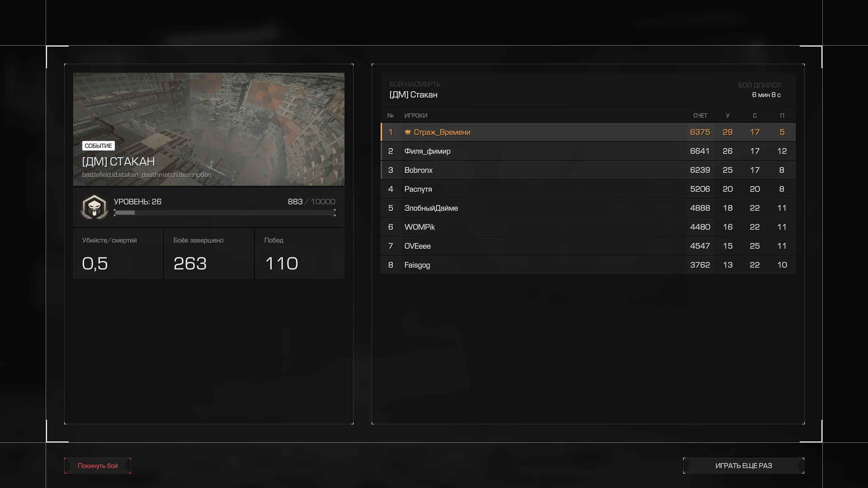Screen dimensions: 868x488
Task: Click the crown icon next to Страж_Времени
Action: tap(407, 132)
